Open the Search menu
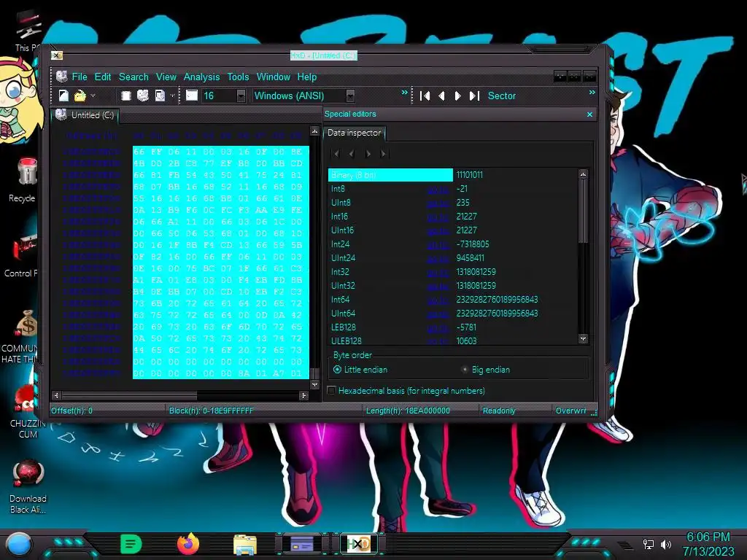747x560 pixels. coord(133,77)
